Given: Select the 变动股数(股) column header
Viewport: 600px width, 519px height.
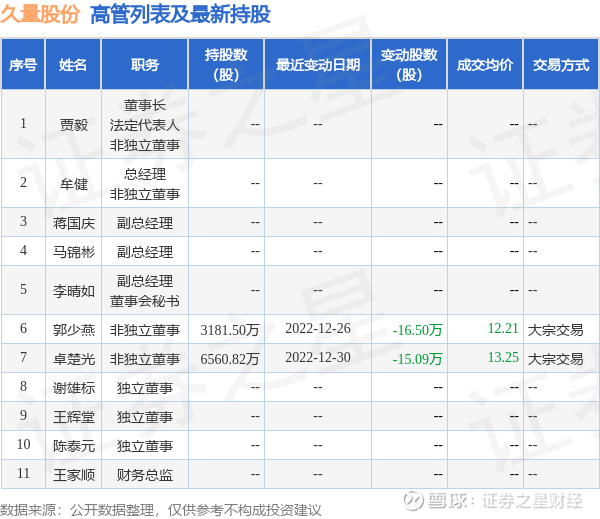Looking at the screenshot, I should (409, 64).
